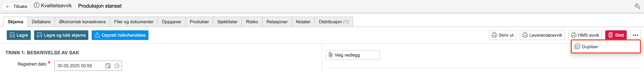
Task: Click the Skriv ut print button
Action: 502,35
